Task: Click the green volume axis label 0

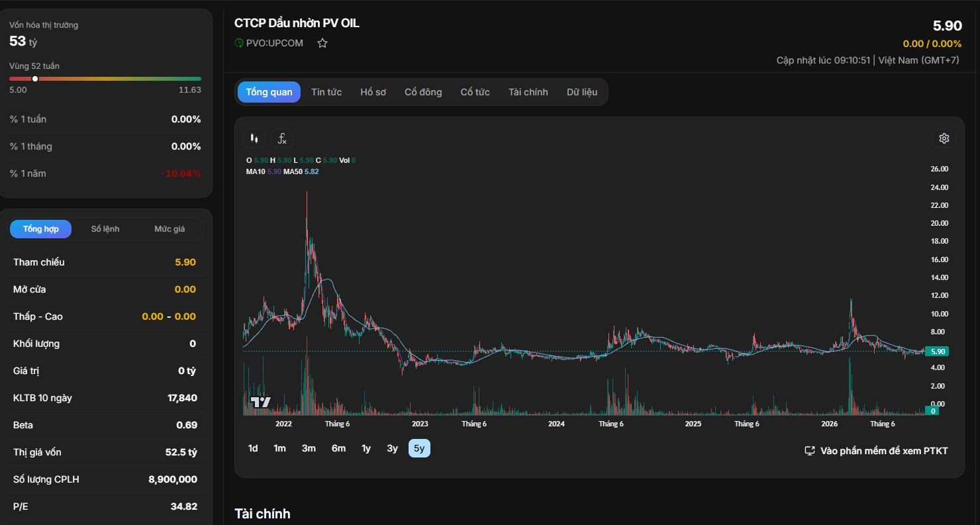Action: [933, 411]
